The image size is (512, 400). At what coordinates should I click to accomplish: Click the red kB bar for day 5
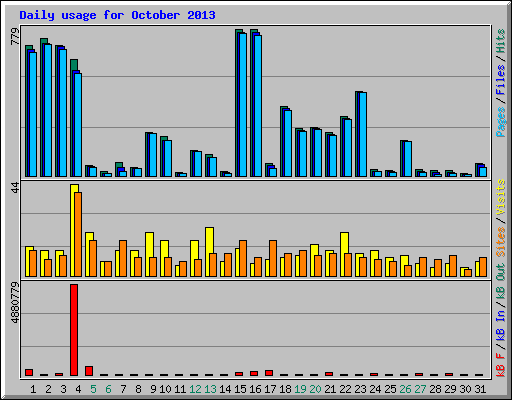click(x=89, y=371)
